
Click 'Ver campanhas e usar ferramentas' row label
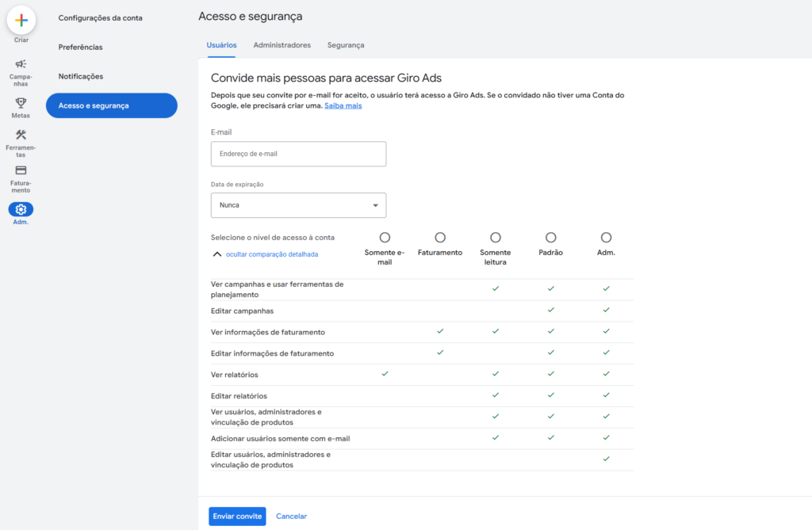pos(277,289)
